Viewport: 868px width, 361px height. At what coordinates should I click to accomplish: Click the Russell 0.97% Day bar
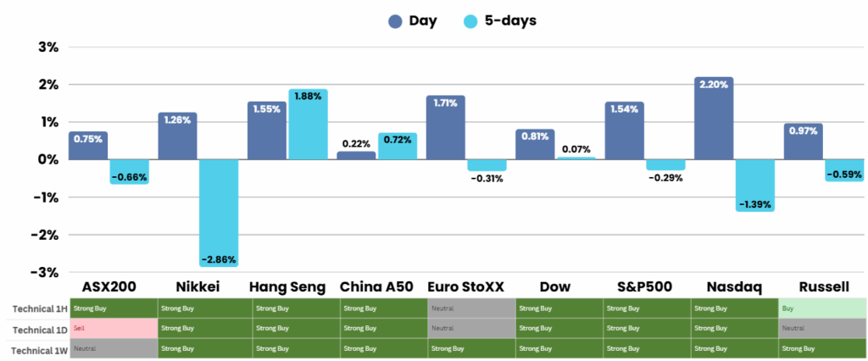tap(802, 142)
